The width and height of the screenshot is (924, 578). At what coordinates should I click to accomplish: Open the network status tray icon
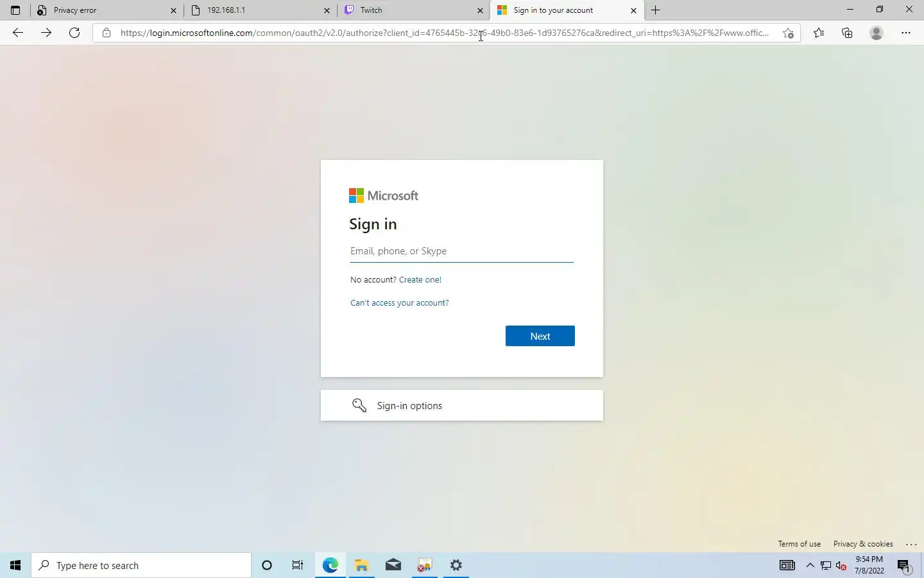(x=826, y=566)
